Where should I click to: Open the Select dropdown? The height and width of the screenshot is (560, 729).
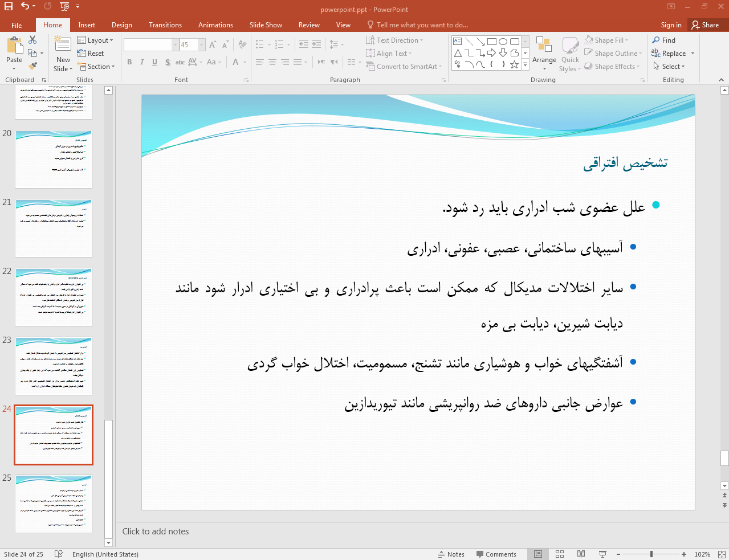(x=669, y=67)
